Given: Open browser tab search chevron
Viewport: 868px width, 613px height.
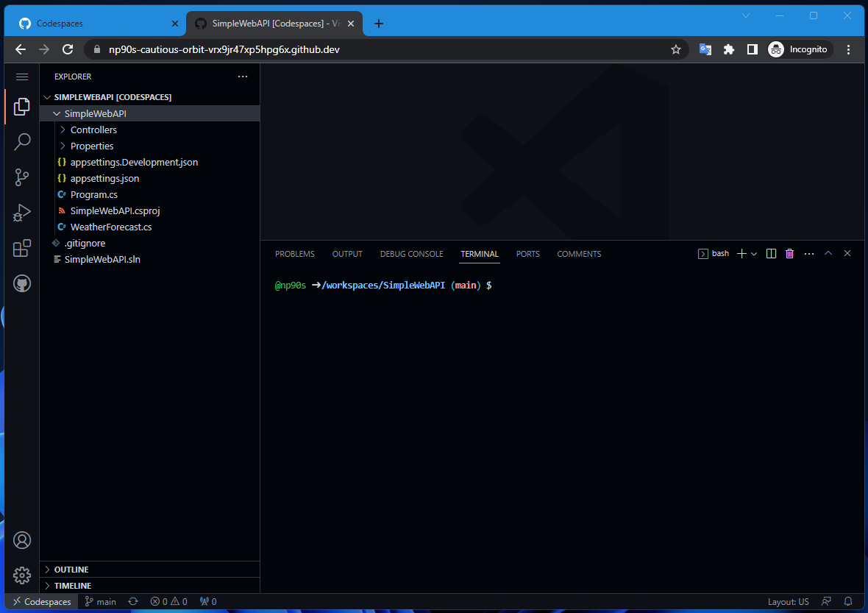Looking at the screenshot, I should tap(746, 15).
